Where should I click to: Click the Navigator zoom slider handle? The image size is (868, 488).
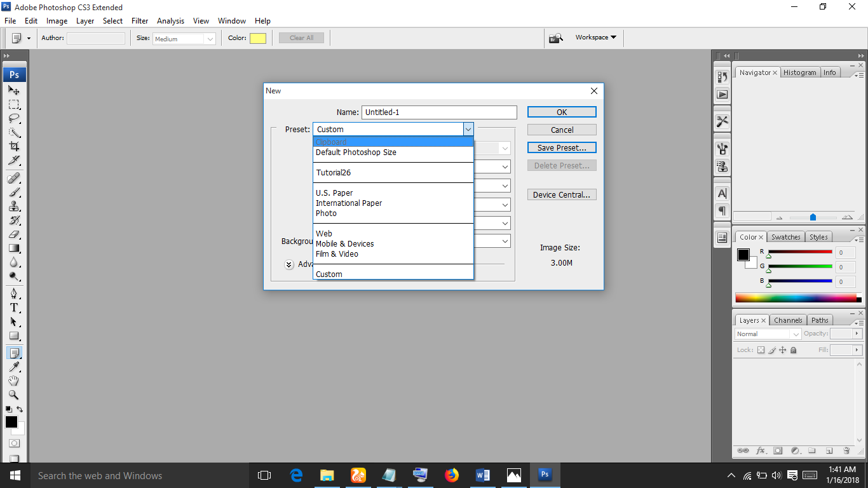point(813,217)
